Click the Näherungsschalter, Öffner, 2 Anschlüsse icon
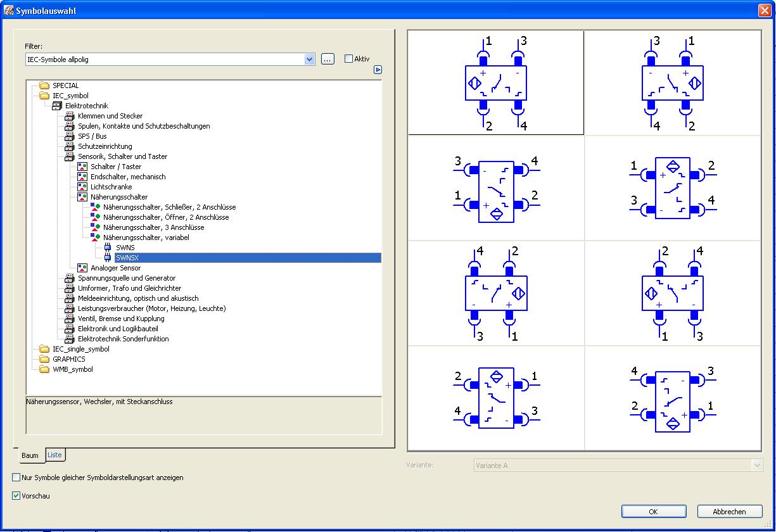 click(x=94, y=217)
